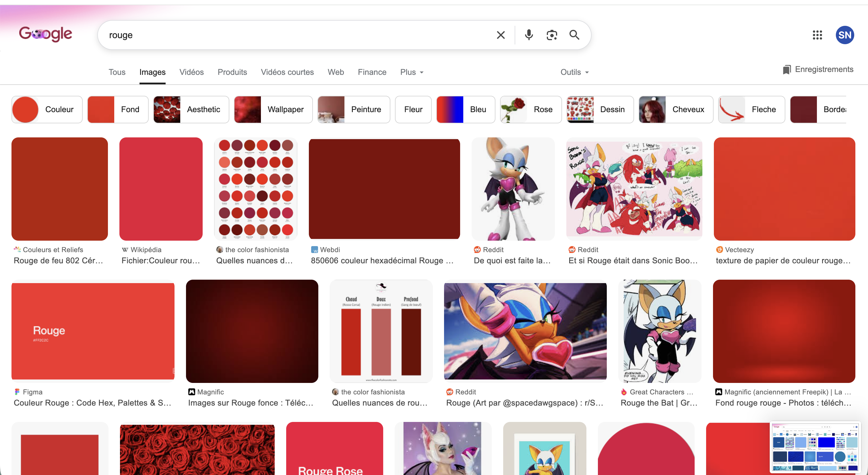Click the Google logo
Viewport: 868px width, 475px height.
[45, 34]
